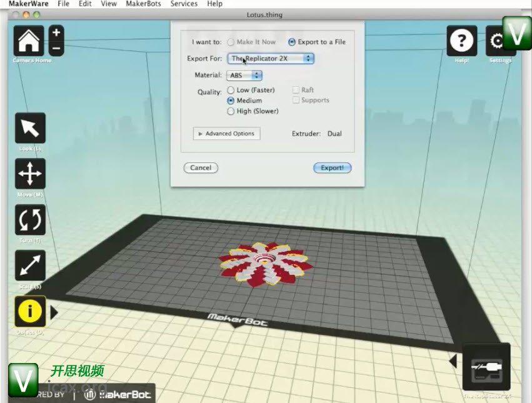Viewport: 532px width, 403px height.
Task: Click the Export! button
Action: (x=332, y=167)
